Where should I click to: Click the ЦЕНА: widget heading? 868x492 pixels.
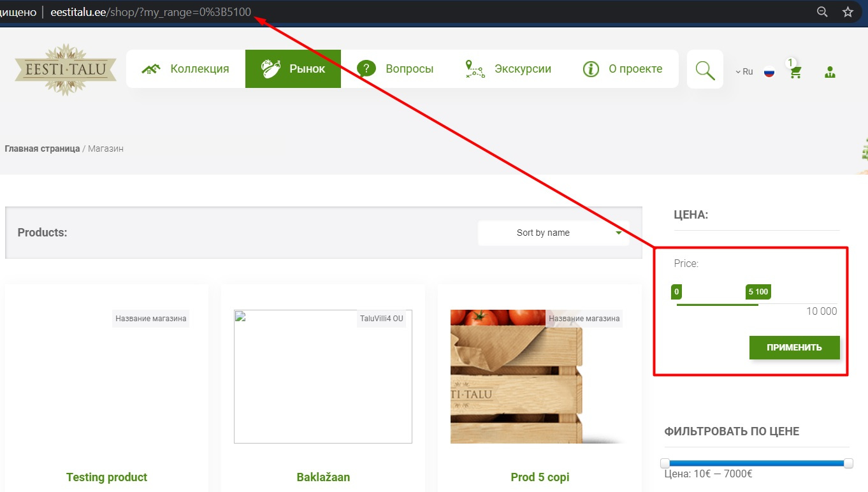pos(691,215)
